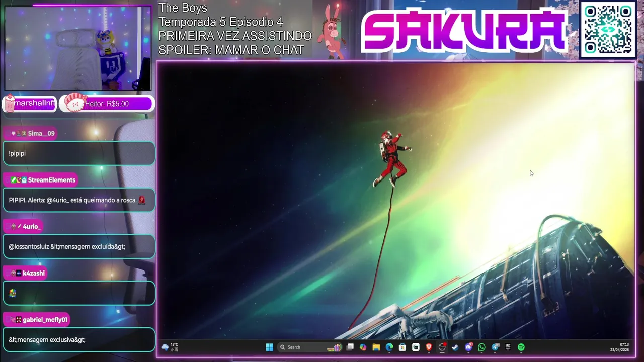Open the weather widget showing 15°C
This screenshot has height=362, width=644.
tap(170, 347)
